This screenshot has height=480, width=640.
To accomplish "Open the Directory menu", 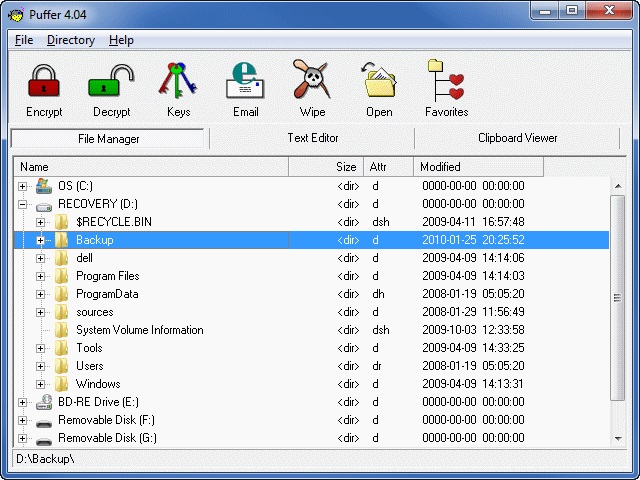I will tap(71, 40).
